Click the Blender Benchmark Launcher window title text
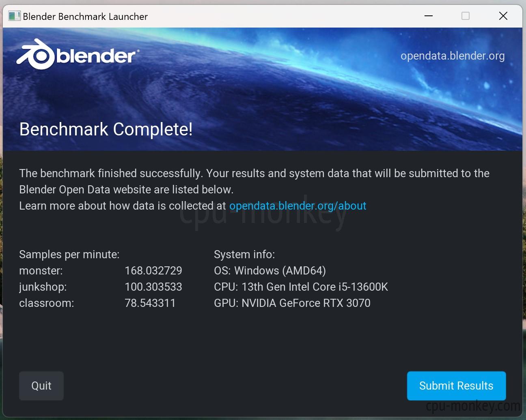The width and height of the screenshot is (526, 420). [x=85, y=17]
